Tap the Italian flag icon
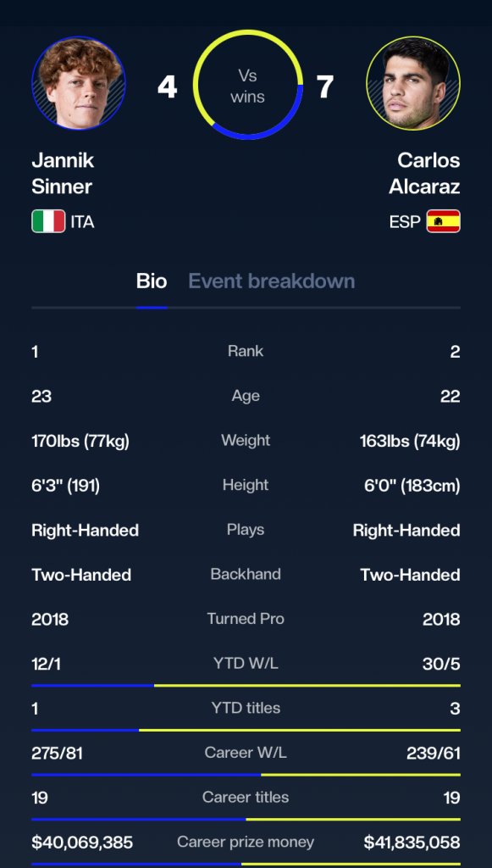 click(48, 221)
